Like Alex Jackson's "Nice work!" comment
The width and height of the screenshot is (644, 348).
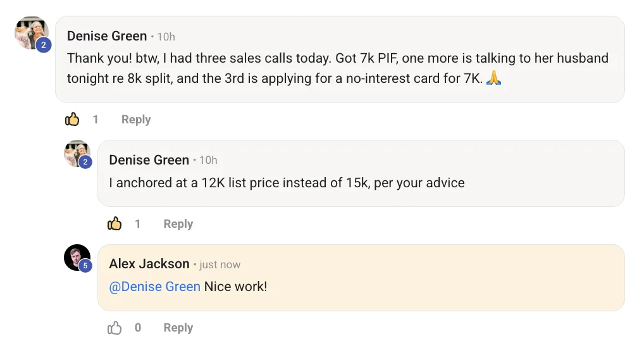(x=115, y=328)
